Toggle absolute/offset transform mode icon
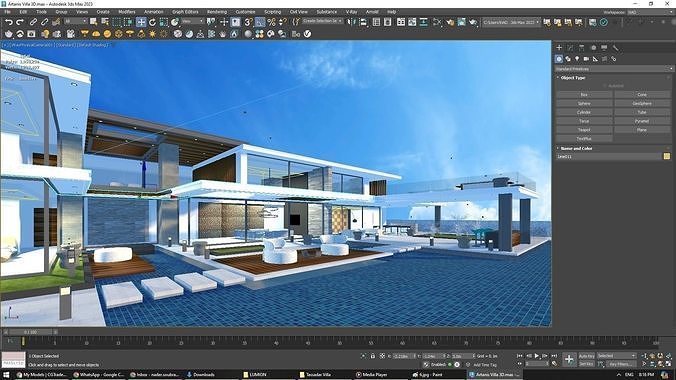Image resolution: width=676 pixels, height=380 pixels. (x=382, y=356)
